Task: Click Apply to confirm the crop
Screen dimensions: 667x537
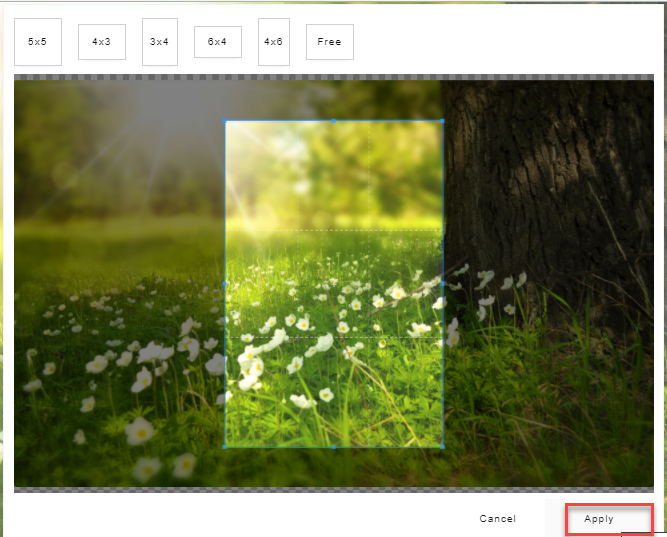Action: tap(599, 519)
